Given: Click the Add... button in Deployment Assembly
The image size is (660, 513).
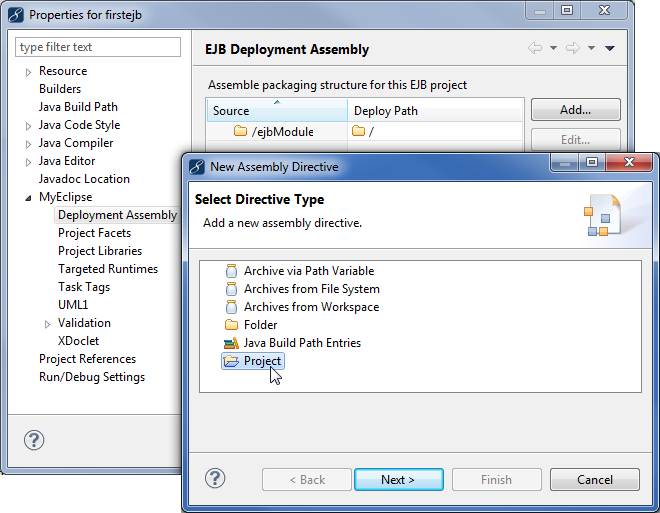Looking at the screenshot, I should [575, 110].
